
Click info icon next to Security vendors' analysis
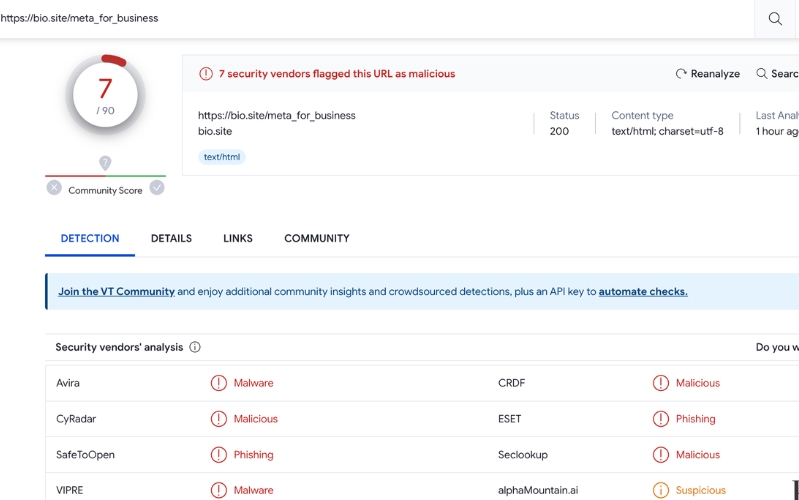pyautogui.click(x=195, y=347)
